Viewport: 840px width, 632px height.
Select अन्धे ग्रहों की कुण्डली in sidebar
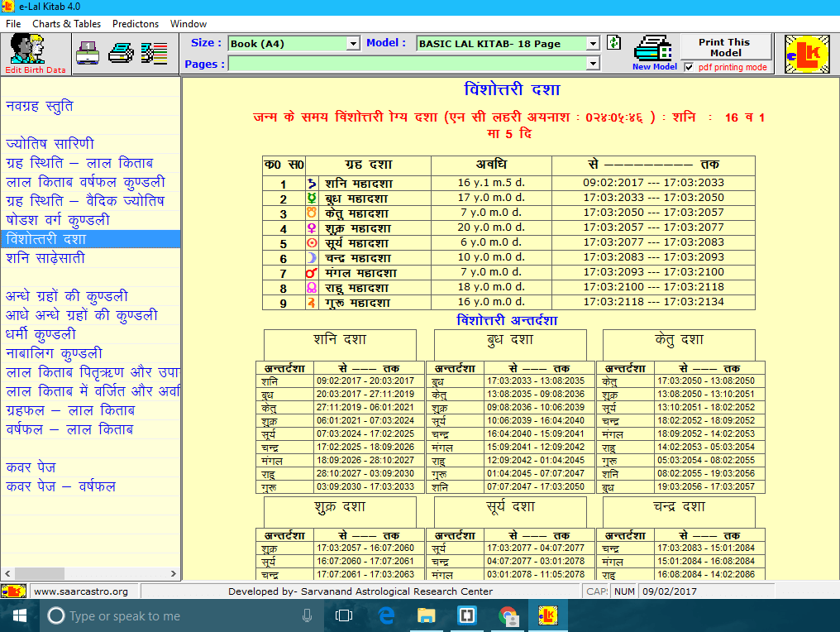point(67,296)
